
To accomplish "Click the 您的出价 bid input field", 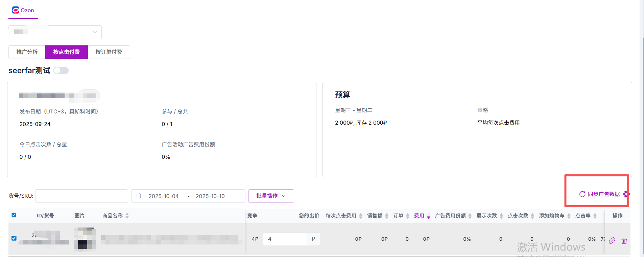I will (285, 239).
